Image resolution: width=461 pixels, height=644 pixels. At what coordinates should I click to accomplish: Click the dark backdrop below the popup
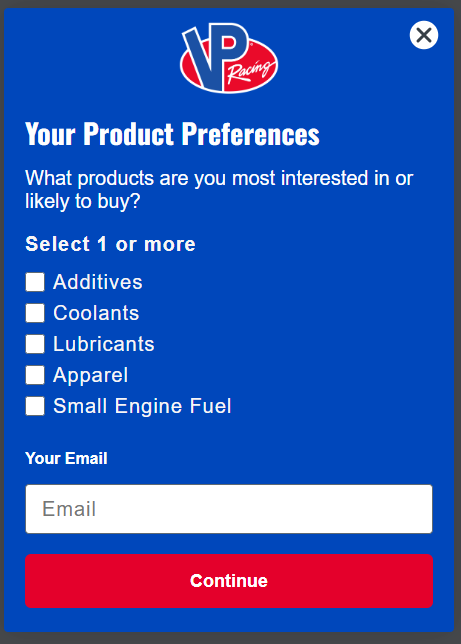click(x=230, y=639)
